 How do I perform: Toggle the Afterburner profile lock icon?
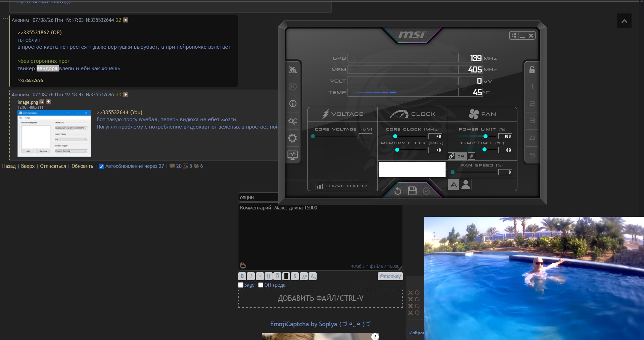point(532,69)
